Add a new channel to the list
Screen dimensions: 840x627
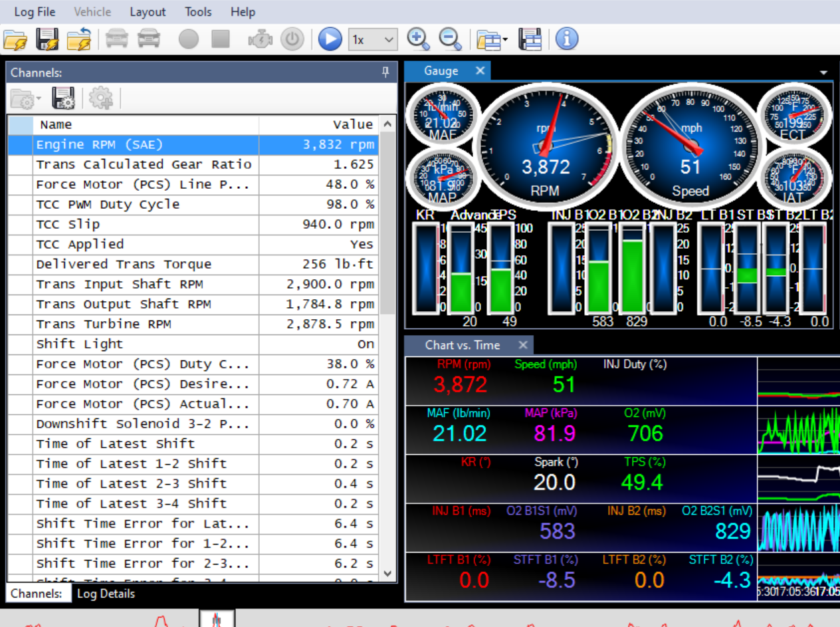[x=100, y=98]
